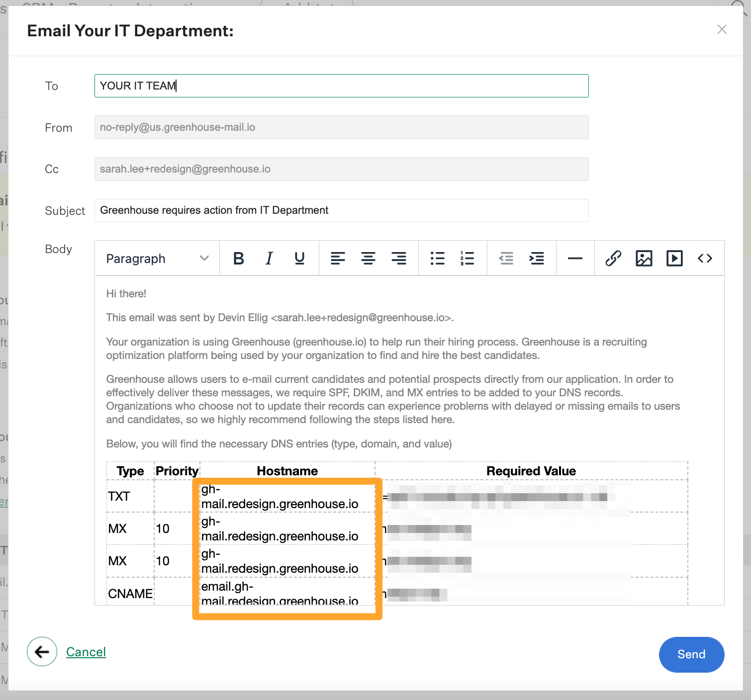Decrease paragraph indent
The width and height of the screenshot is (751, 700).
coord(506,259)
